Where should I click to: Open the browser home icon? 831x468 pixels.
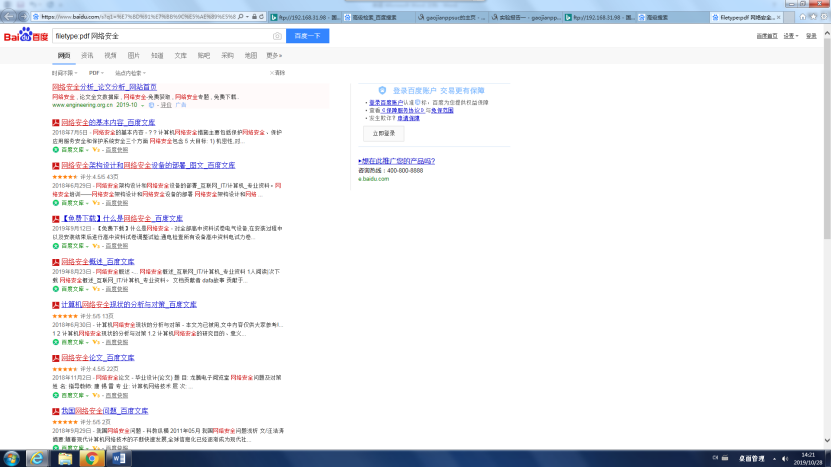[x=802, y=17]
